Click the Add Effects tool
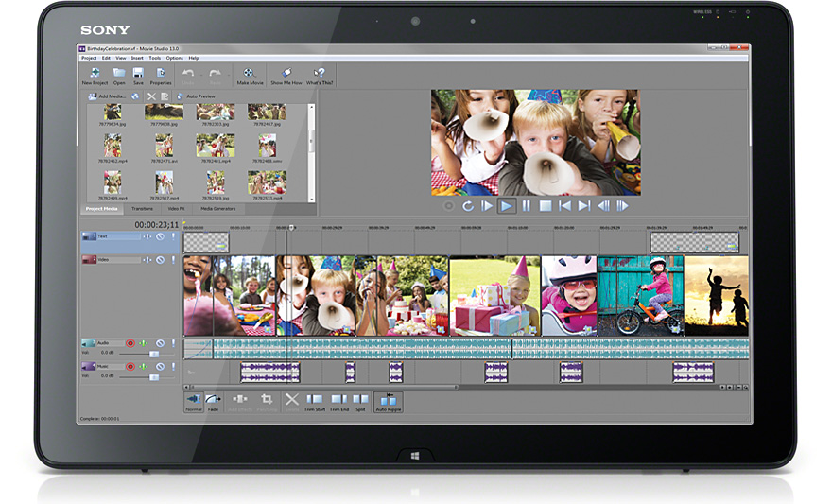Screen dimensions: 832x504 (240, 402)
